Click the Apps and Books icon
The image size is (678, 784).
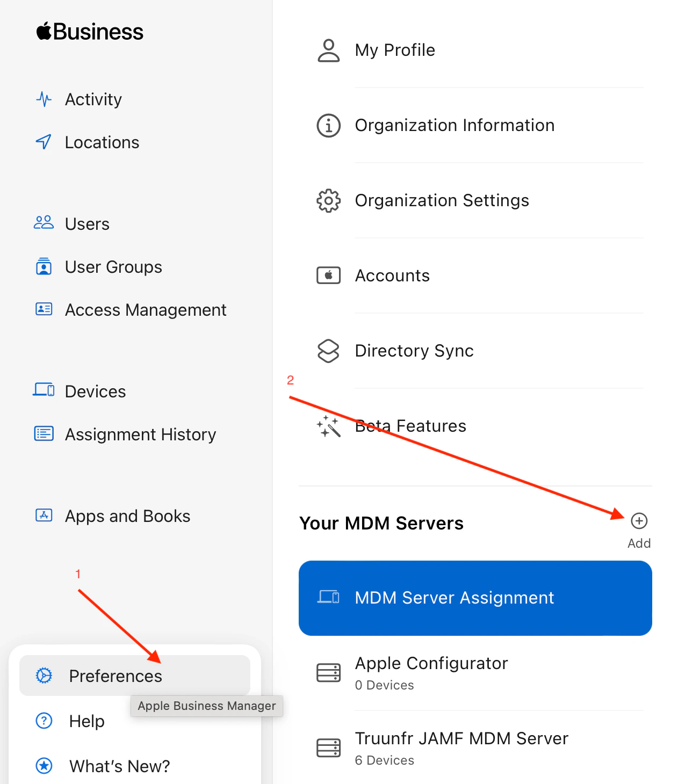point(44,516)
